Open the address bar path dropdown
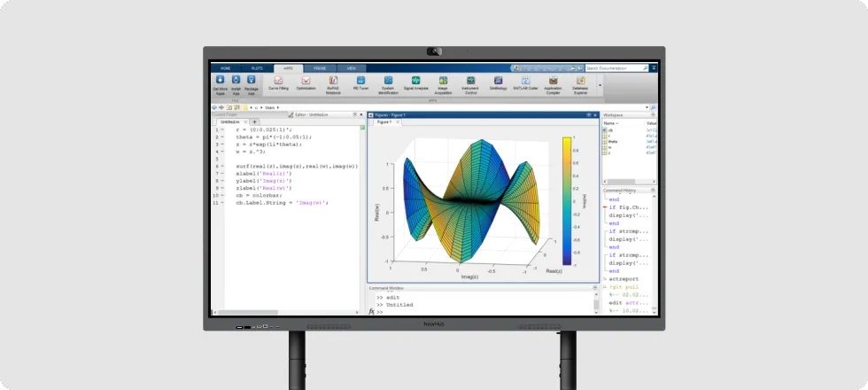This screenshot has width=868, height=390. pyautogui.click(x=647, y=107)
